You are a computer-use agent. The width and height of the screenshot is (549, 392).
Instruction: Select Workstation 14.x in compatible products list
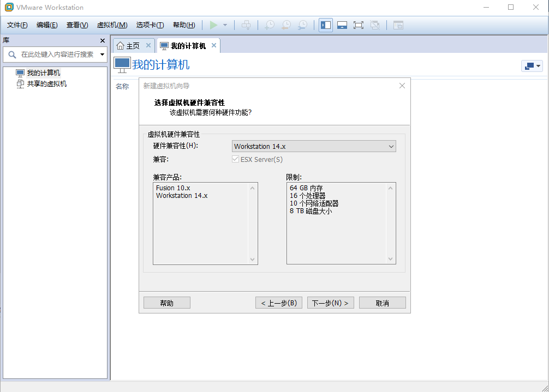(x=182, y=196)
